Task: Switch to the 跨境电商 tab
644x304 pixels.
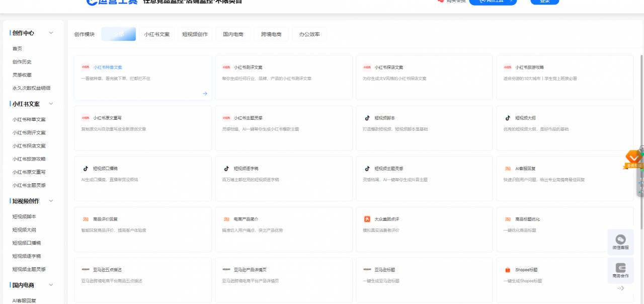Action: click(271, 34)
